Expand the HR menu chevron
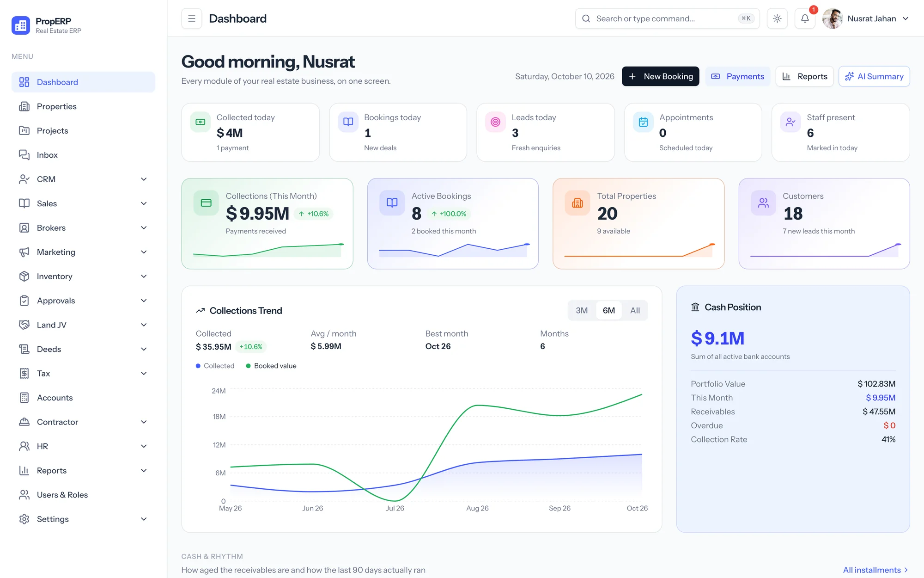The width and height of the screenshot is (924, 578). point(144,446)
